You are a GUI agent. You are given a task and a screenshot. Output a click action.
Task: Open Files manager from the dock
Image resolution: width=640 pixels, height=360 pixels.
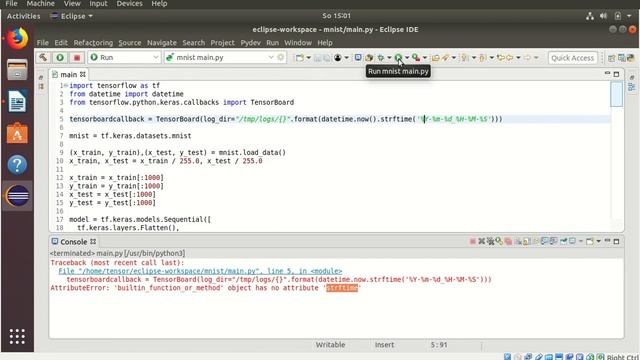[17, 69]
